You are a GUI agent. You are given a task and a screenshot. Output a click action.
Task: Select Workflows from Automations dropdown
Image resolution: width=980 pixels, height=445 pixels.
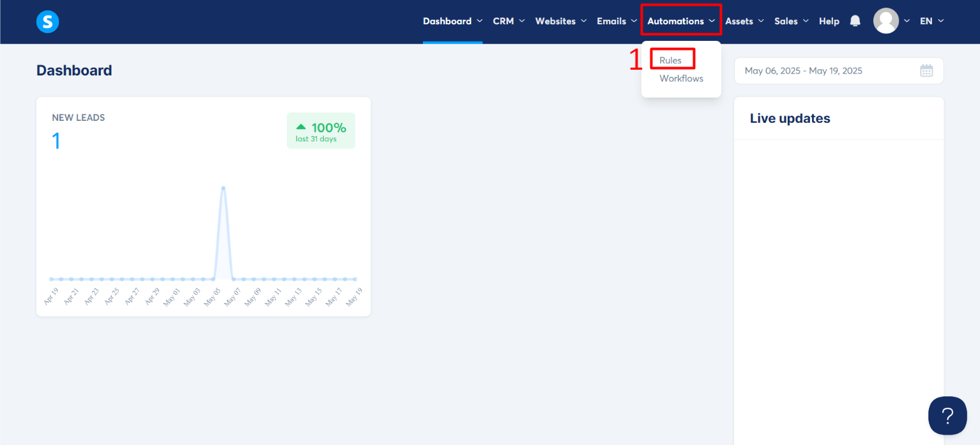pos(682,79)
